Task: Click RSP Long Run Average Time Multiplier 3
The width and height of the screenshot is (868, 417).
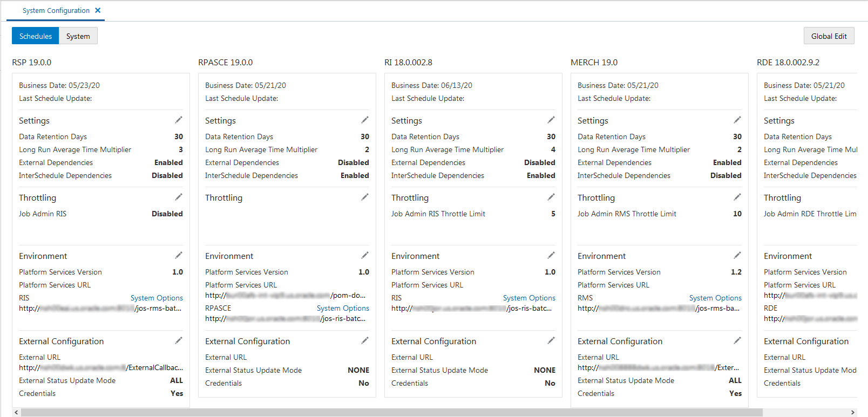Action: 181,149
